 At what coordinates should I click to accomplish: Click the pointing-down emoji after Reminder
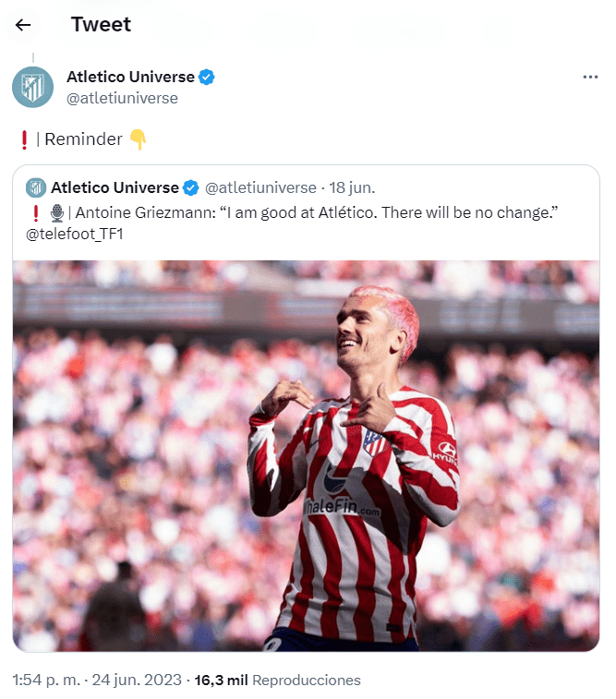pyautogui.click(x=138, y=139)
